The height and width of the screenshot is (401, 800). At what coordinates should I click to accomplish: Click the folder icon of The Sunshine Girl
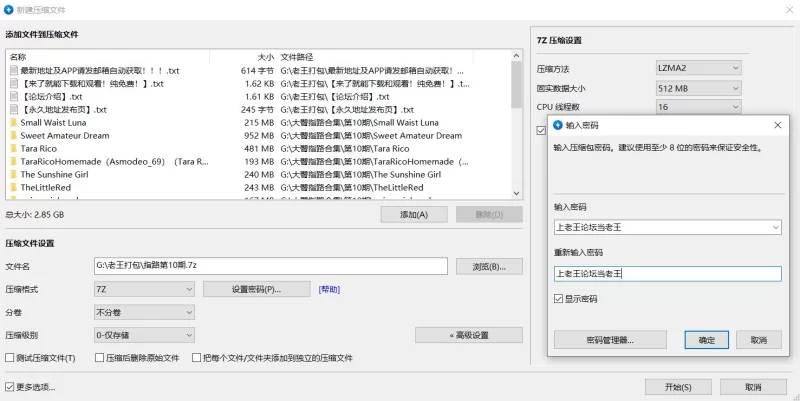13,174
